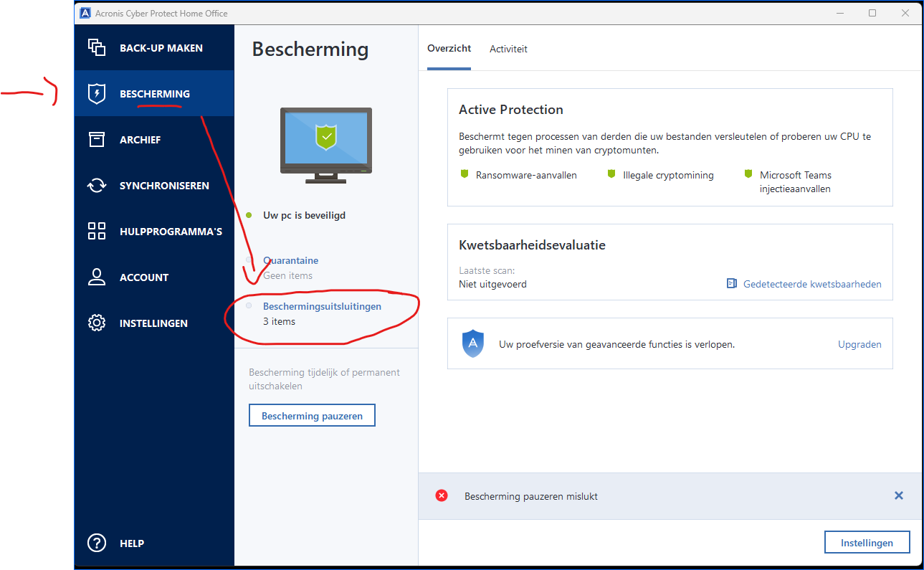Viewport: 924px width, 570px height.
Task: Open the Quarantaine link
Action: (290, 260)
